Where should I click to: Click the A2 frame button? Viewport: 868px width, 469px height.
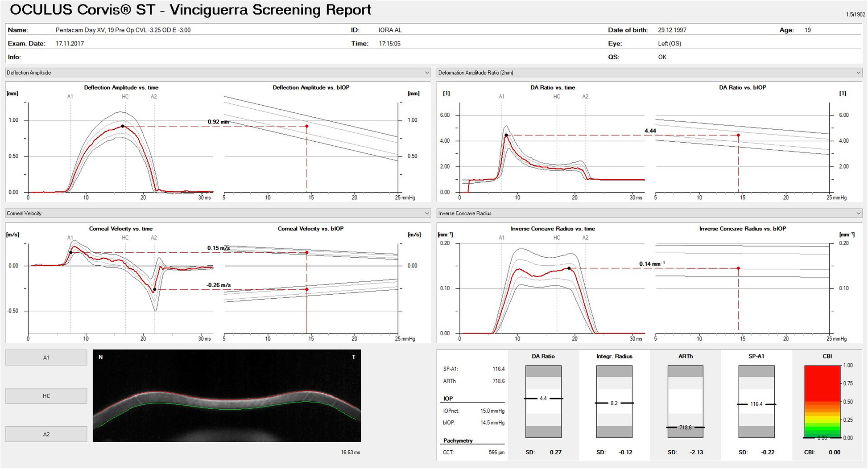46,434
